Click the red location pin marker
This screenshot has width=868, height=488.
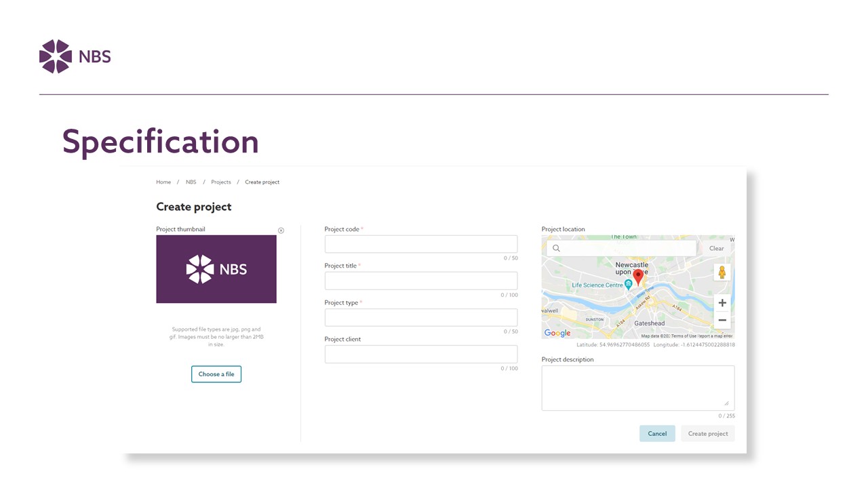pos(638,277)
